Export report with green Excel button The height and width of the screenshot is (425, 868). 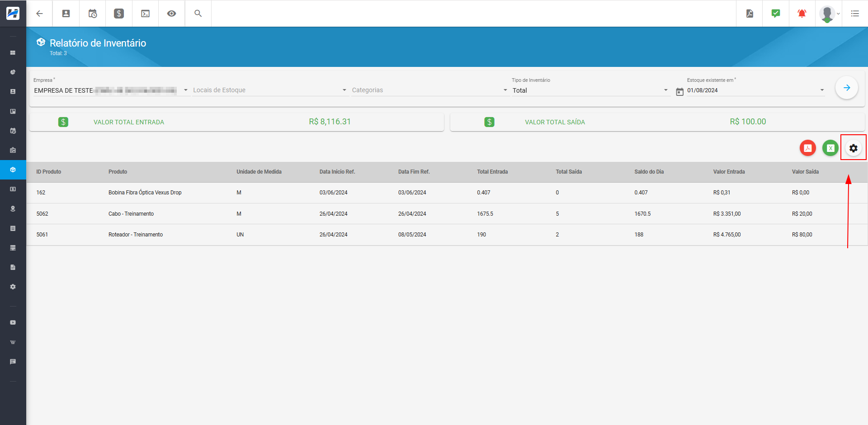830,148
